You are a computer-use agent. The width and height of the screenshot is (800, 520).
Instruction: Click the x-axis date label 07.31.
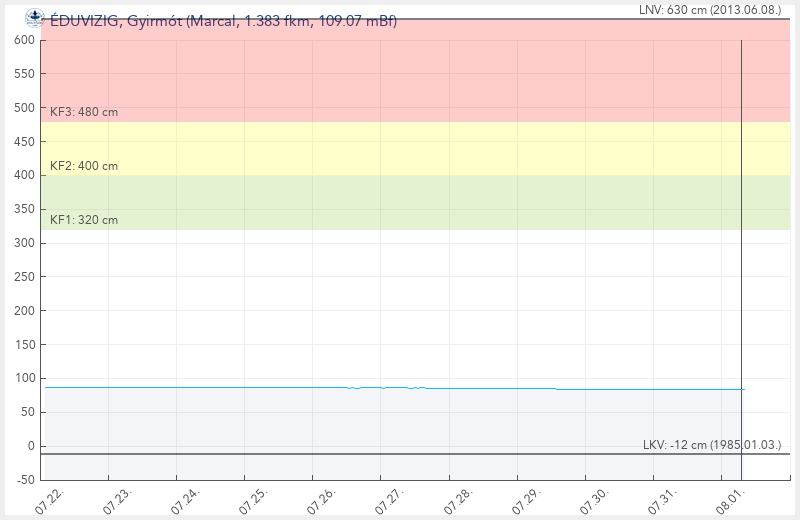point(663,501)
